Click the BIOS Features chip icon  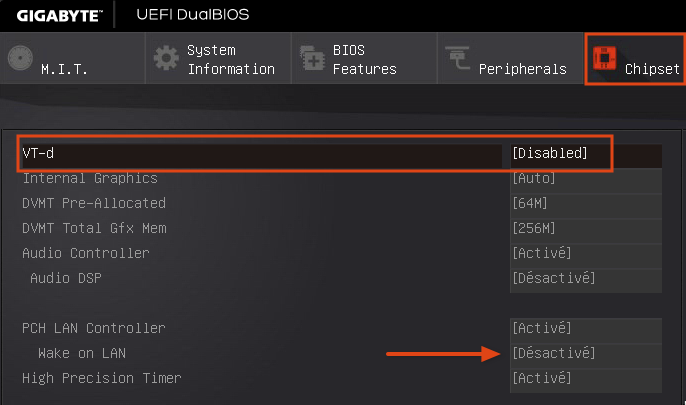click(312, 58)
